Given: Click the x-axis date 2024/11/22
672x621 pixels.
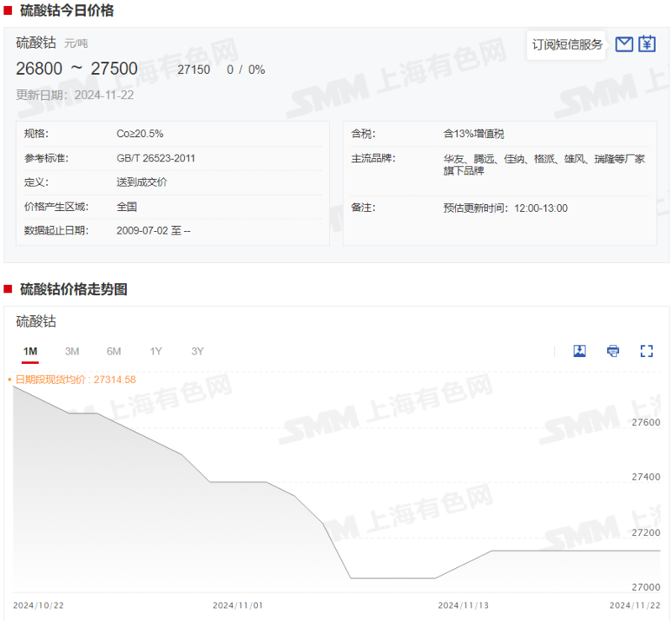Looking at the screenshot, I should 635,606.
